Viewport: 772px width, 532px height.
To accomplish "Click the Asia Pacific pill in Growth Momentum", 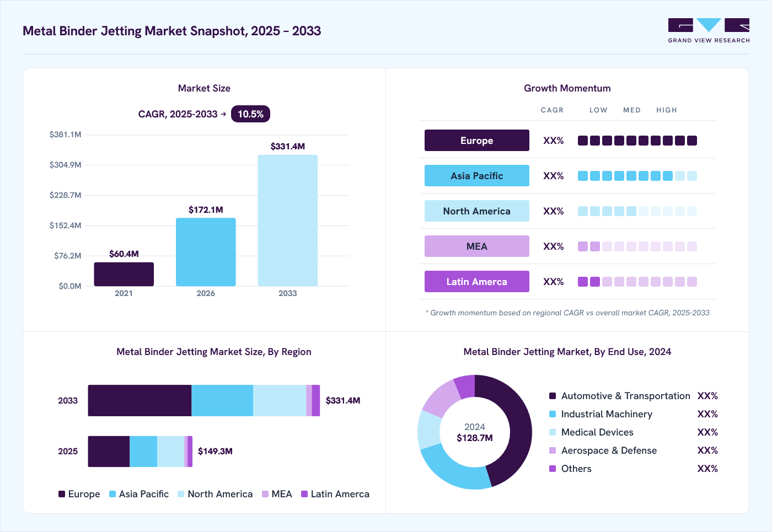I will click(477, 176).
